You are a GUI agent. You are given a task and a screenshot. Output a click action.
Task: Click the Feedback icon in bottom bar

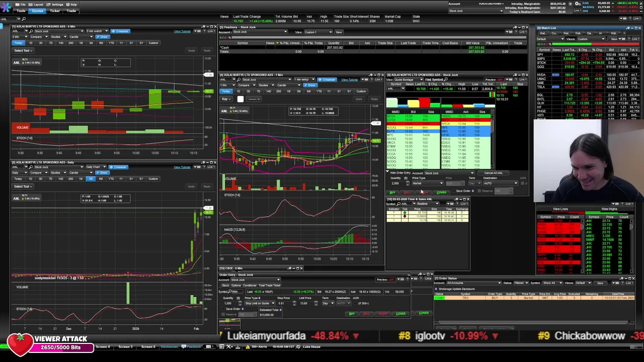[x=184, y=346]
